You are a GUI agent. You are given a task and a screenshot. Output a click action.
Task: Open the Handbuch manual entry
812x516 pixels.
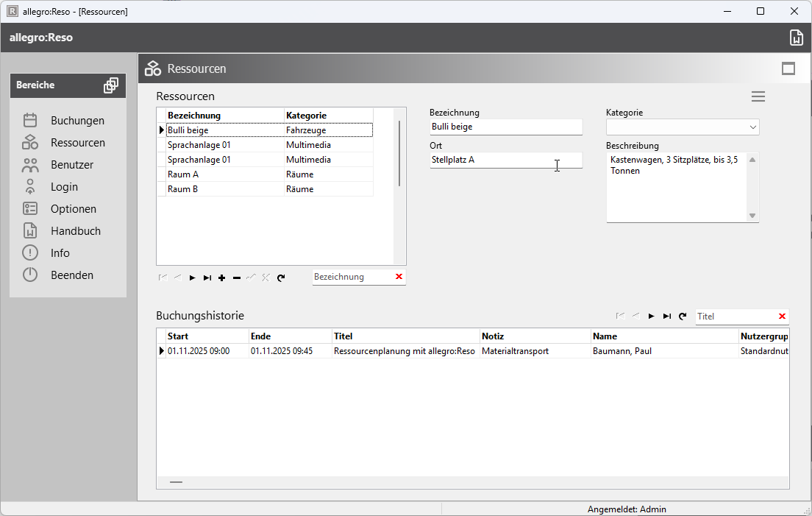tap(75, 231)
